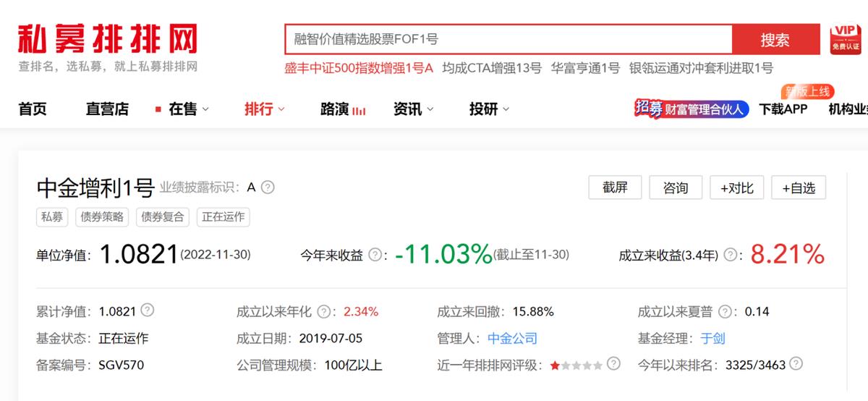Expand the 投研 dropdown menu
The image size is (868, 401).
tap(489, 109)
